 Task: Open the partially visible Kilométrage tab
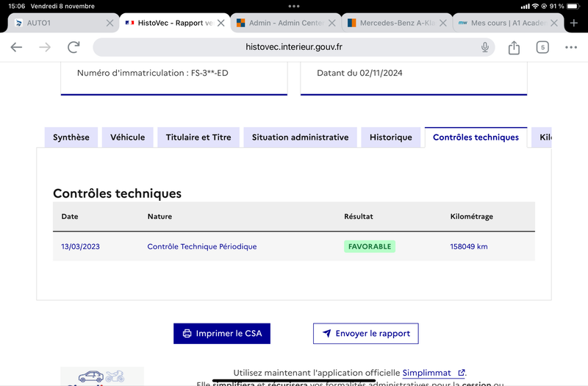pyautogui.click(x=542, y=137)
